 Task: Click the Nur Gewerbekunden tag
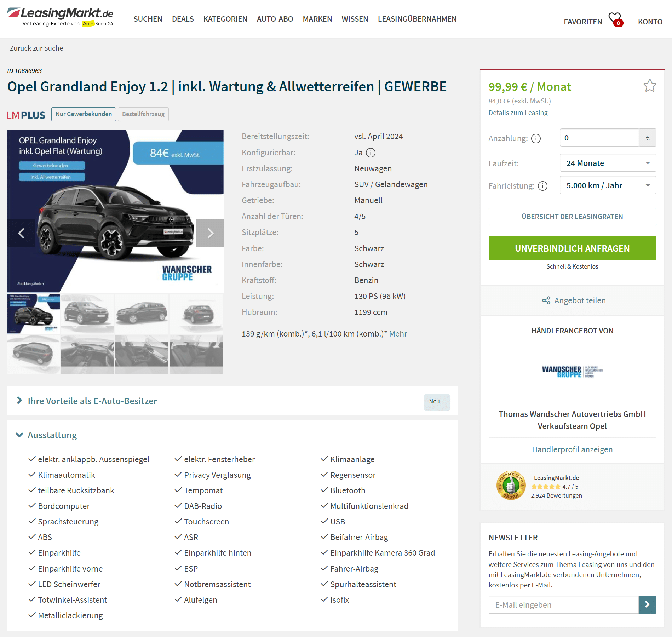tap(84, 114)
